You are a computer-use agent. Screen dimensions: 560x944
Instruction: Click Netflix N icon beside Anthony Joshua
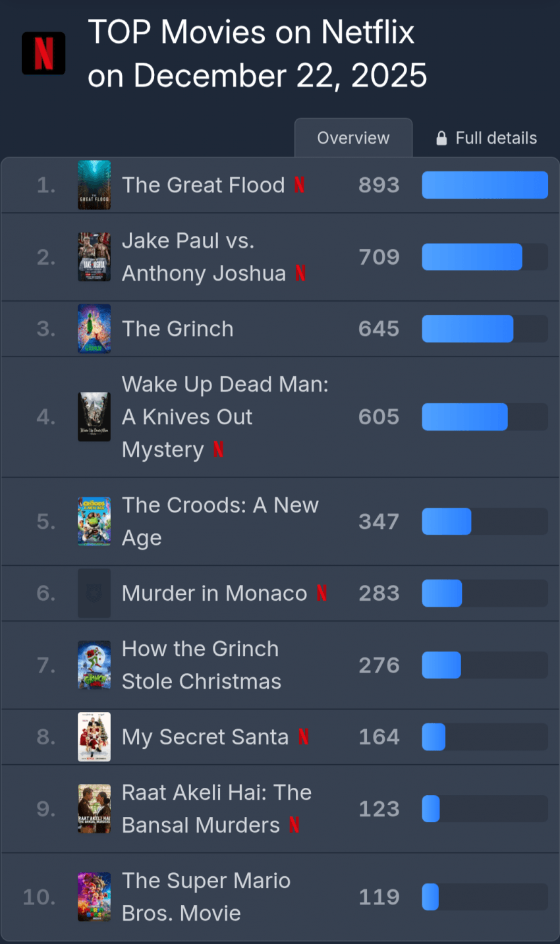[300, 273]
